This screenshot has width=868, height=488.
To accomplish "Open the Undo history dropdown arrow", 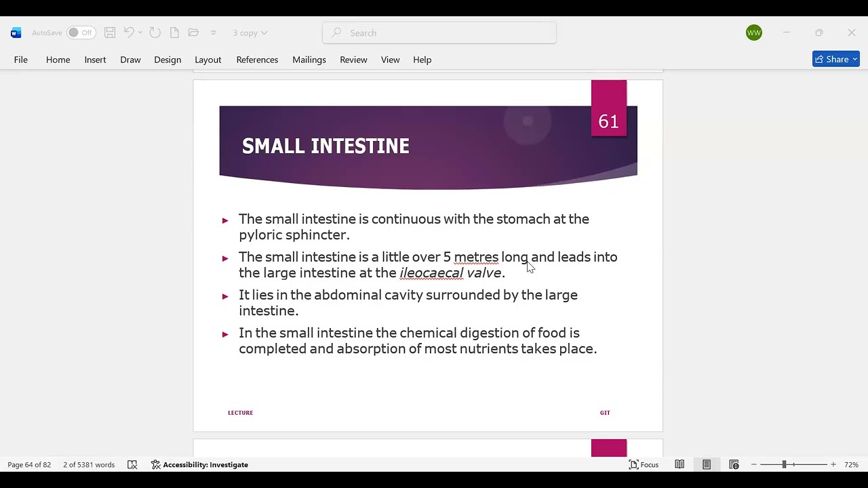I will coord(140,33).
